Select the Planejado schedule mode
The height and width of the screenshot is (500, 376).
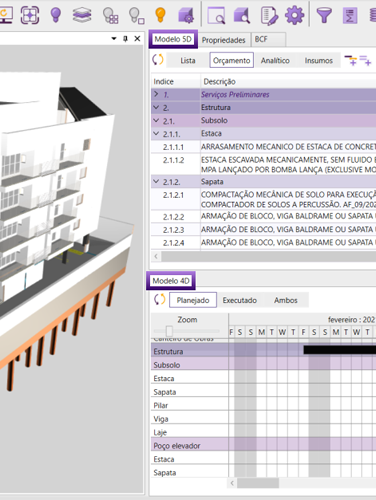pos(193,300)
